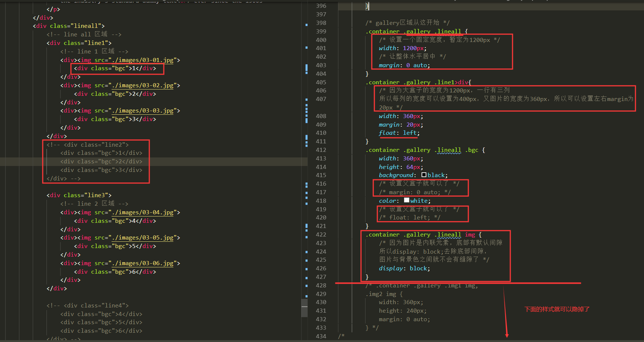The height and width of the screenshot is (342, 644).
Task: Click the './images/03-01.jpg' image path
Action: click(x=143, y=60)
